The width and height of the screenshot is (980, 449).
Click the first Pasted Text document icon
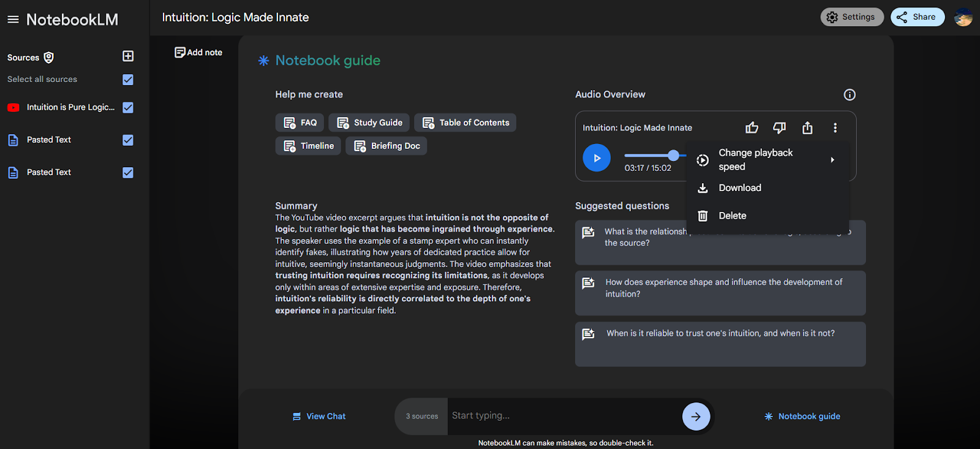[x=13, y=140]
